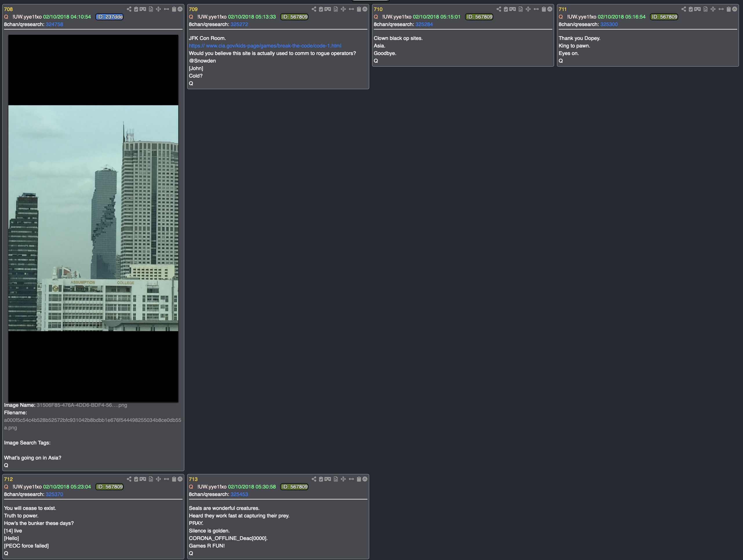Click the goggles icon on post 708
This screenshot has height=560, width=743.
coord(143,9)
